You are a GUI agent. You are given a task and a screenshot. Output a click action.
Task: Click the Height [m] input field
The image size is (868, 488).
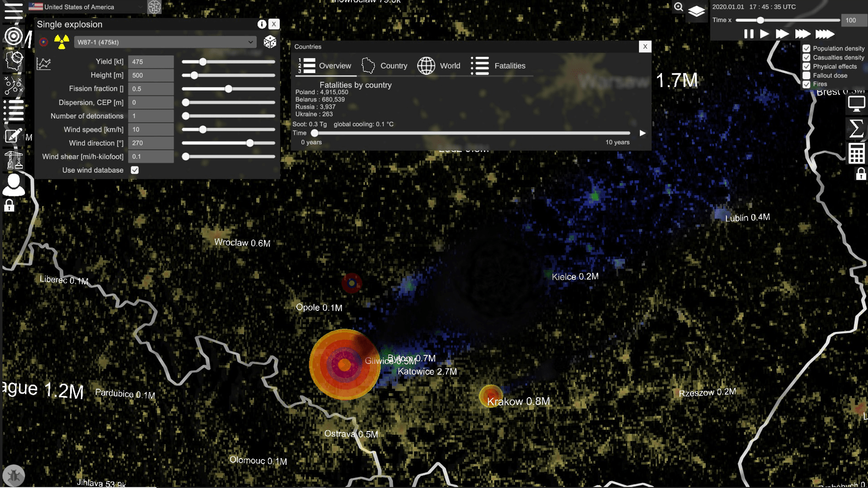[x=151, y=75]
